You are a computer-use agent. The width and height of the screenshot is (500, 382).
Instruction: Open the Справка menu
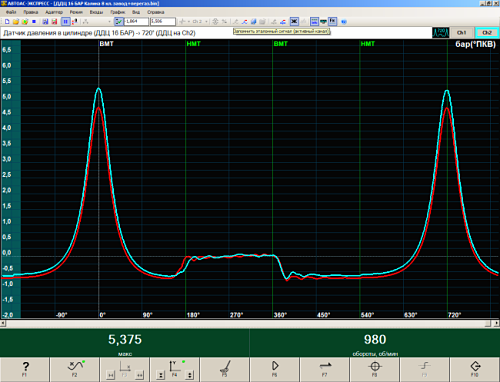click(156, 12)
